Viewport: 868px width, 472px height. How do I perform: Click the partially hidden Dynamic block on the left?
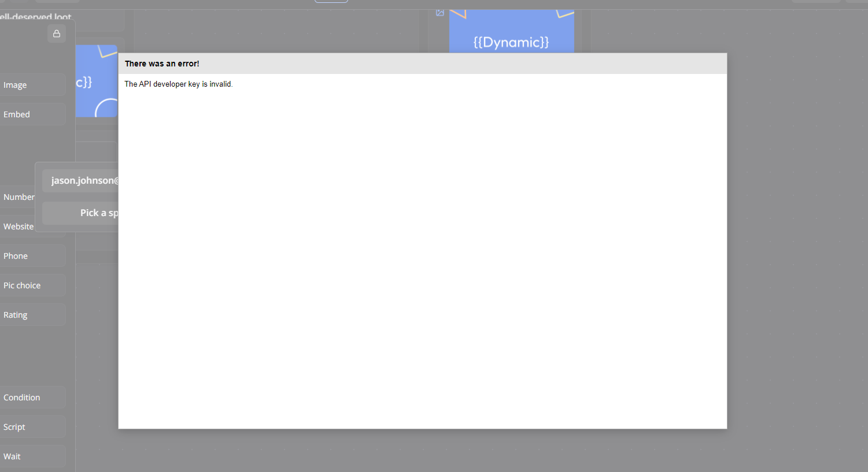point(97,81)
